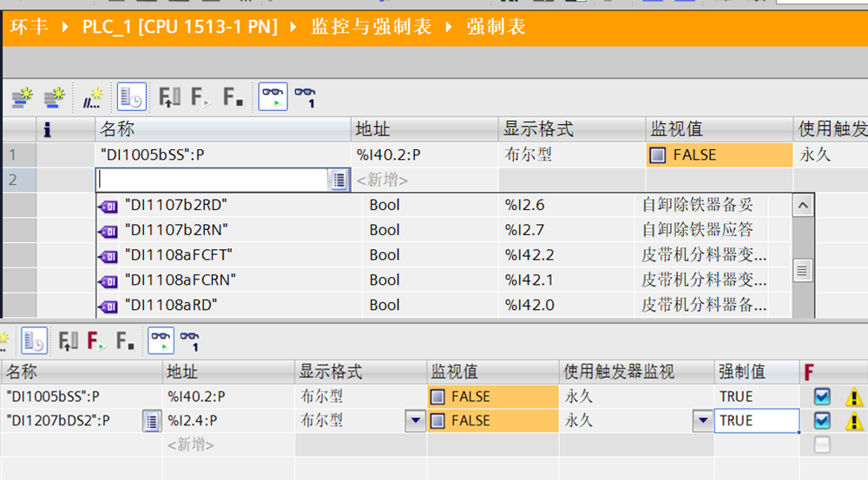The width and height of the screenshot is (868, 480).
Task: Open tag list button in name input
Action: 339,180
